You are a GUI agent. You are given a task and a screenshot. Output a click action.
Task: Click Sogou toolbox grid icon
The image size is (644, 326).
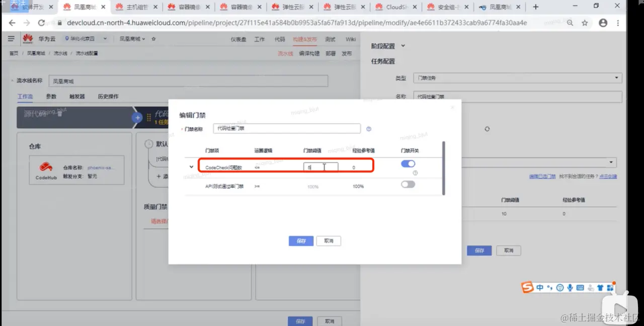click(x=610, y=288)
